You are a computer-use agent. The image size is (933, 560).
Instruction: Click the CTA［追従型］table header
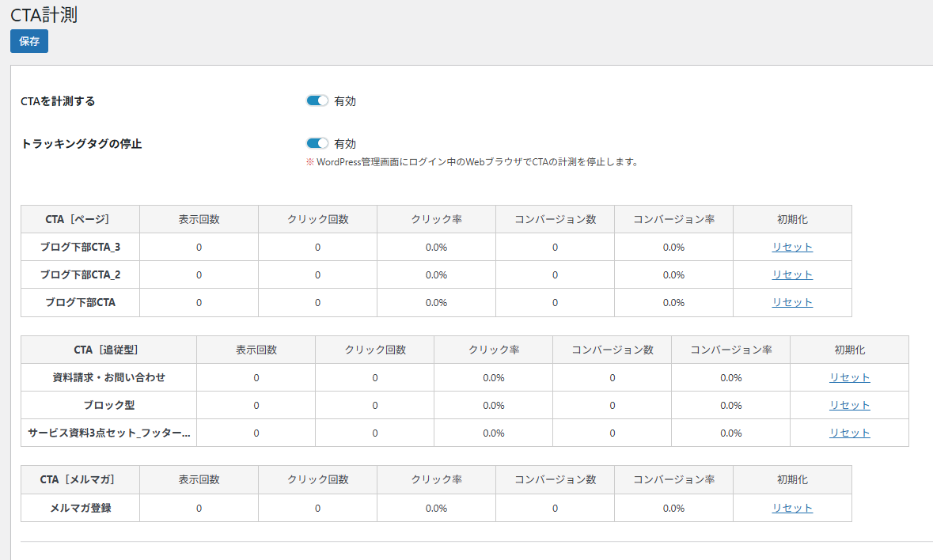tap(108, 350)
